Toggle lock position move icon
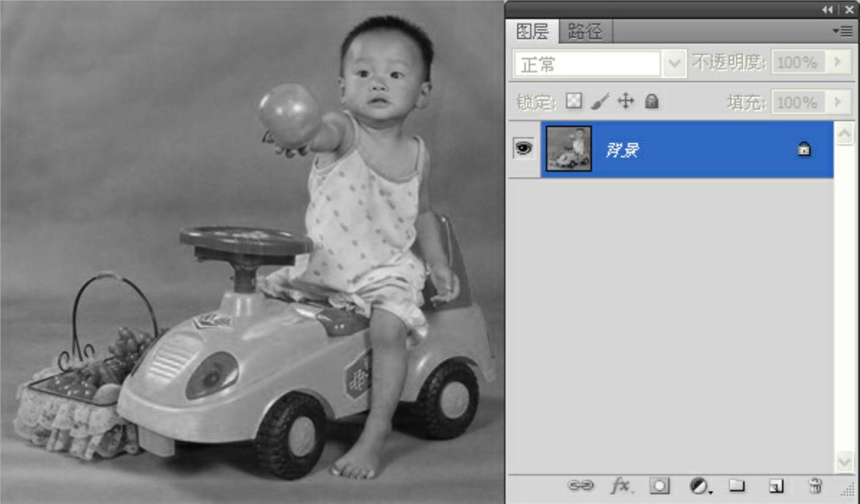 click(625, 101)
